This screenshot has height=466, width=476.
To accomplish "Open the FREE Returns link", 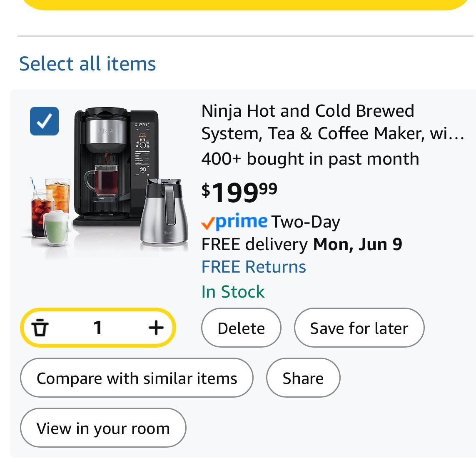I will coord(254,267).
